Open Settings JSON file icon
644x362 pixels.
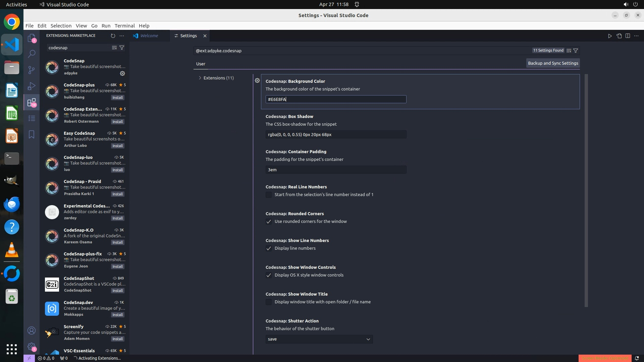(619, 36)
